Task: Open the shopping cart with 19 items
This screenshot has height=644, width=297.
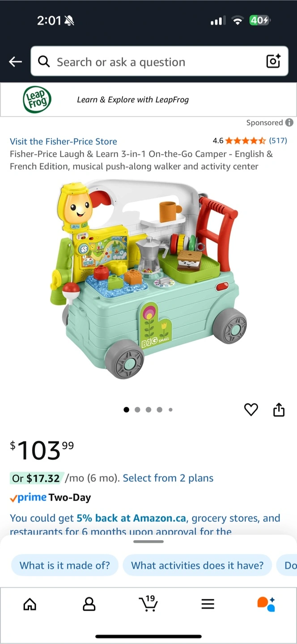Action: click(148, 603)
